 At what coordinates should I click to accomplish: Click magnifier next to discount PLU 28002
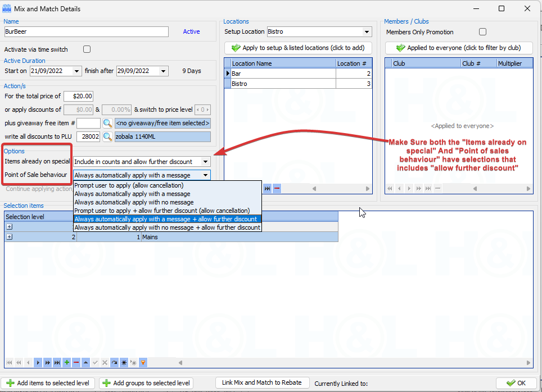pyautogui.click(x=107, y=136)
